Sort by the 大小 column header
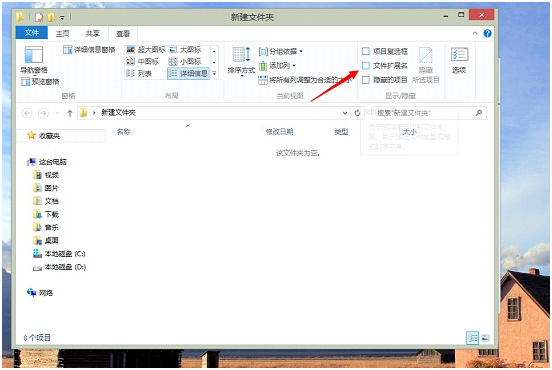The width and height of the screenshot is (552, 370). (409, 132)
